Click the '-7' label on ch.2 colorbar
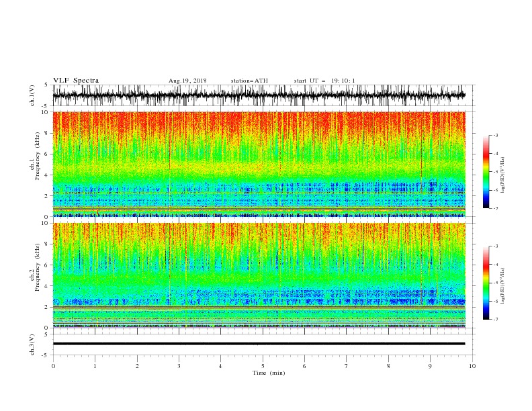The width and height of the screenshot is (532, 411). [495, 320]
